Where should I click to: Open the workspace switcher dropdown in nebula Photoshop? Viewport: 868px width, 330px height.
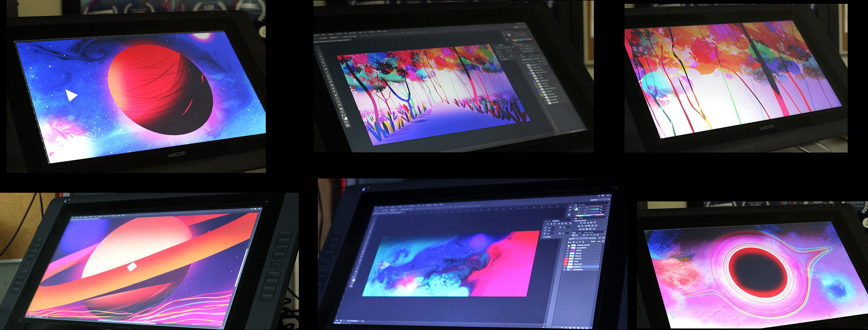(600, 200)
